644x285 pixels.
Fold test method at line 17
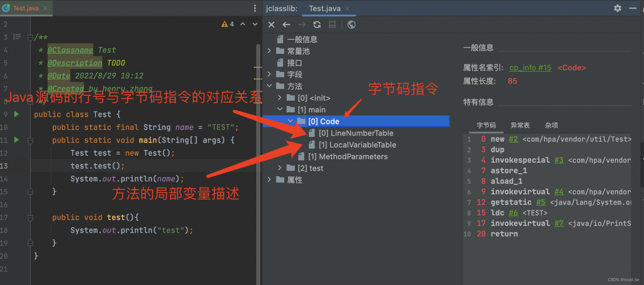point(31,218)
